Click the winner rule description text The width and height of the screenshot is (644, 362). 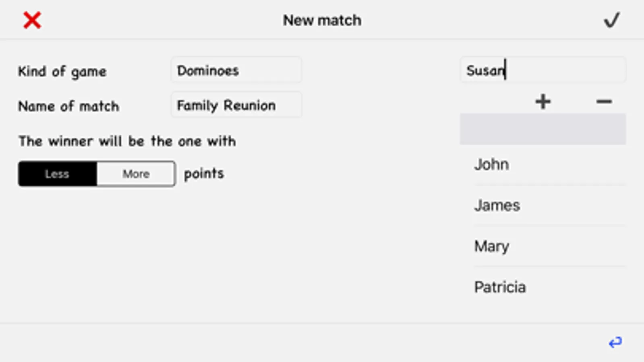127,141
